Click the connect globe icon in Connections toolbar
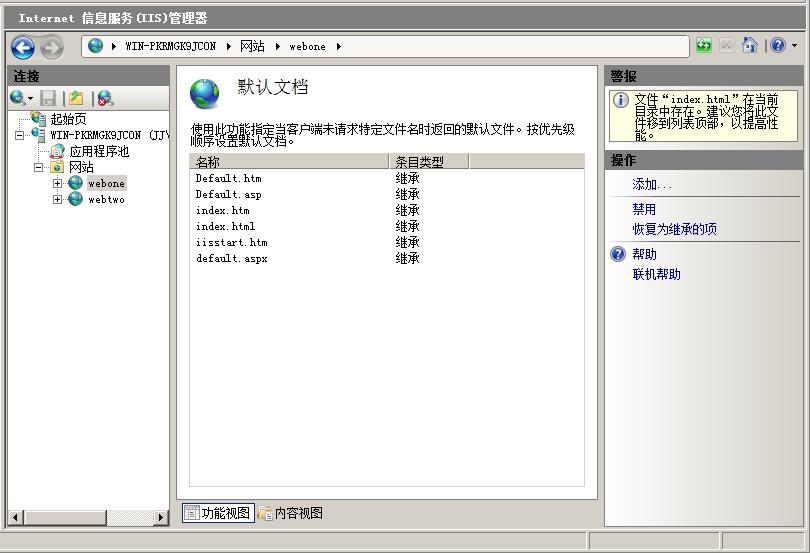The image size is (810, 553). (x=18, y=98)
